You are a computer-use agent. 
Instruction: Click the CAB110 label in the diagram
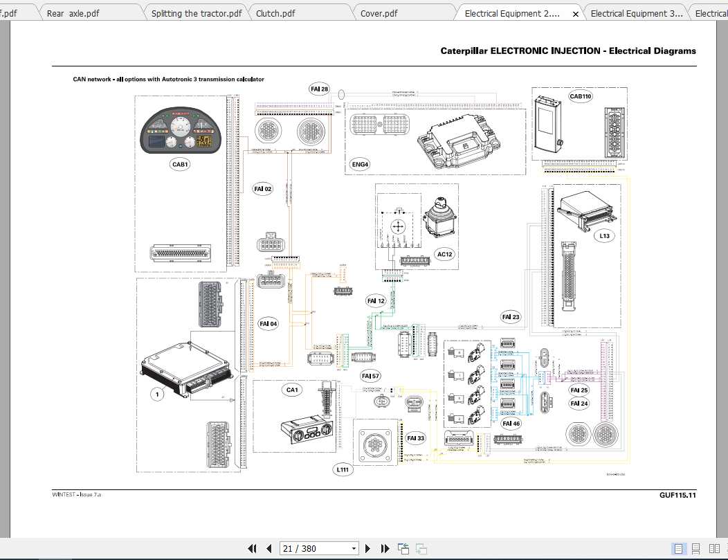pos(581,97)
